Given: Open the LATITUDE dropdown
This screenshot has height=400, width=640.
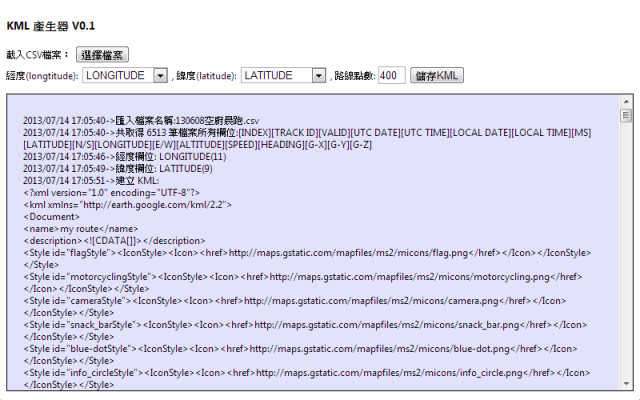Looking at the screenshot, I should 283,76.
